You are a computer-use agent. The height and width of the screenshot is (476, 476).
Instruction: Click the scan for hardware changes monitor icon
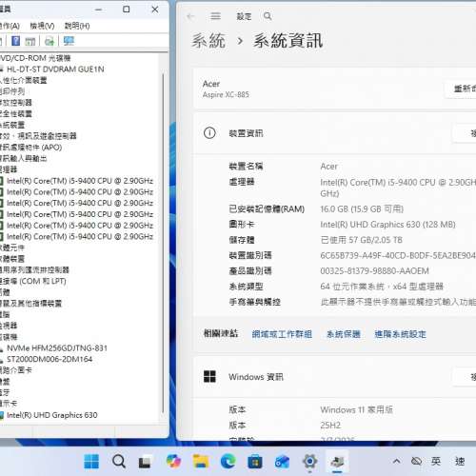[x=69, y=41]
